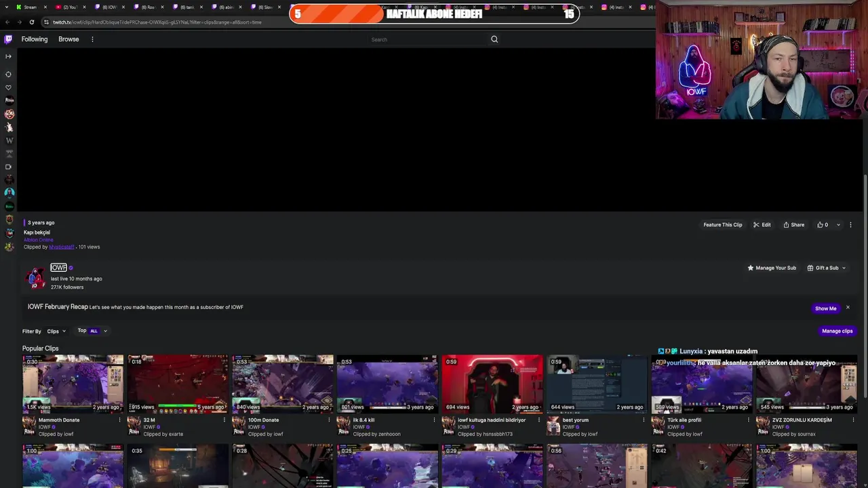Open the Albion Online game link

point(38,240)
